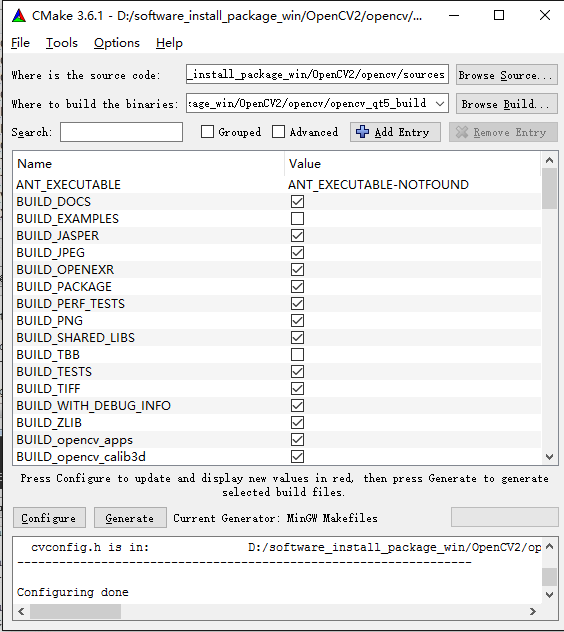Click Browse Source button

(507, 75)
